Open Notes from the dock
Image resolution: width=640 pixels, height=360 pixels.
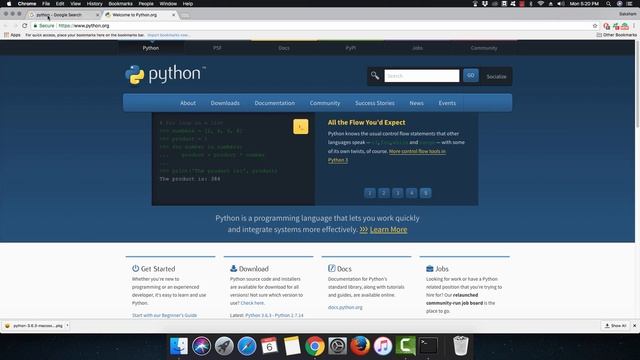pyautogui.click(x=292, y=346)
